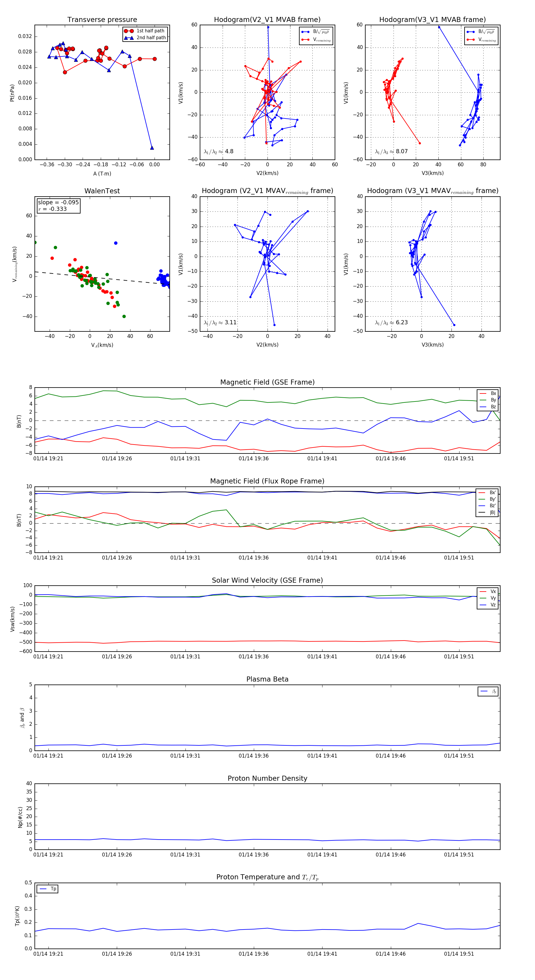Click the isolated blue outlier dot in WalenTest
535x980 pixels.
pyautogui.click(x=116, y=243)
